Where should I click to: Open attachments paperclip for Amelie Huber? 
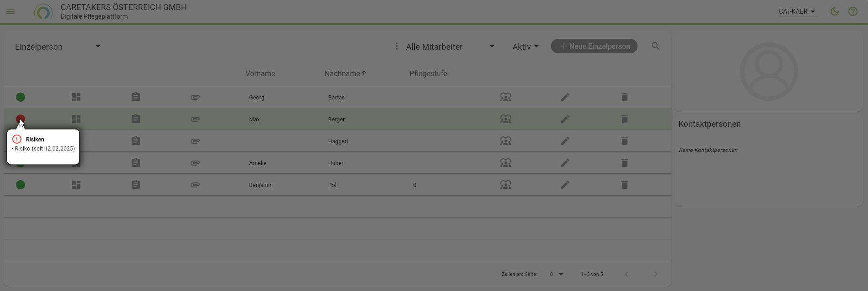pos(195,163)
